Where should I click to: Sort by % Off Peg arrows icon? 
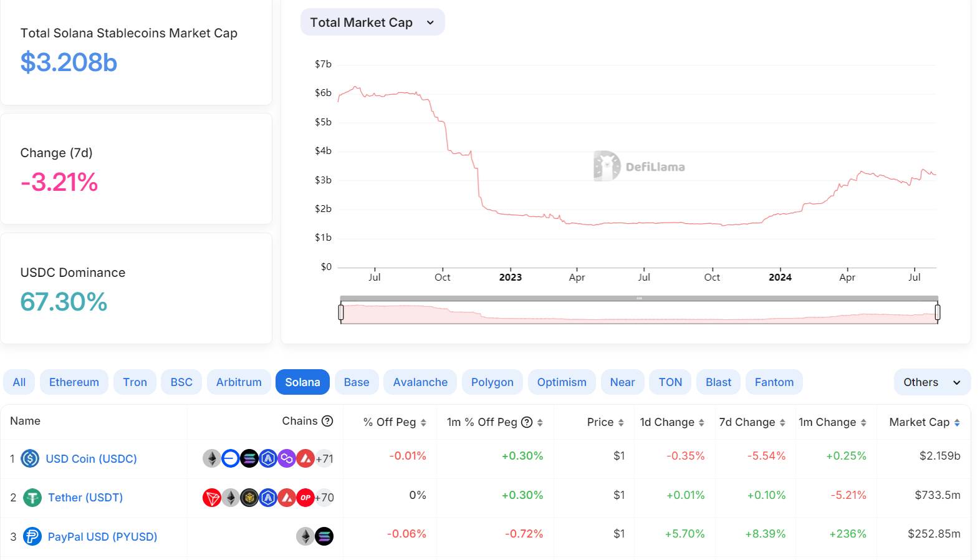(x=423, y=423)
